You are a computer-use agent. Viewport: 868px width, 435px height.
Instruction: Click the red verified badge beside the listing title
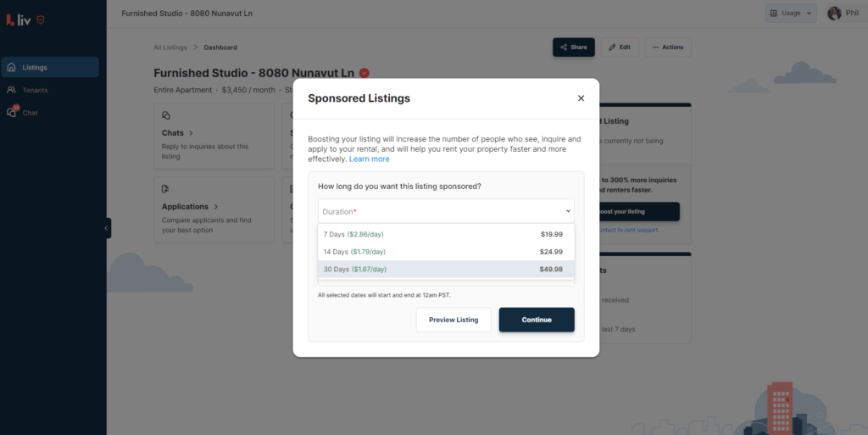pyautogui.click(x=364, y=73)
